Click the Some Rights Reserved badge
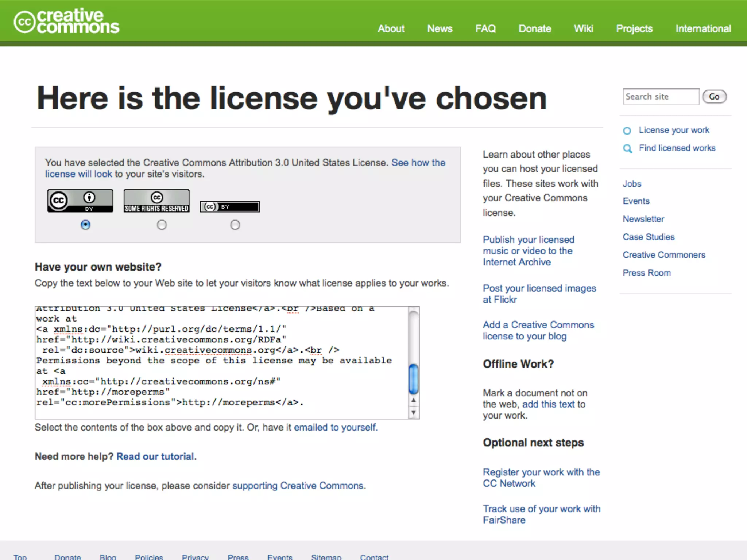The height and width of the screenshot is (560, 747). [156, 201]
